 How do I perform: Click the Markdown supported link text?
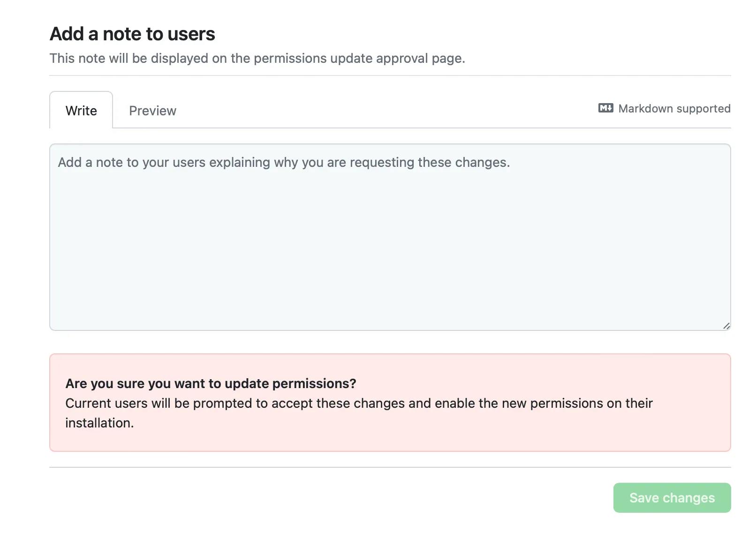click(x=674, y=108)
